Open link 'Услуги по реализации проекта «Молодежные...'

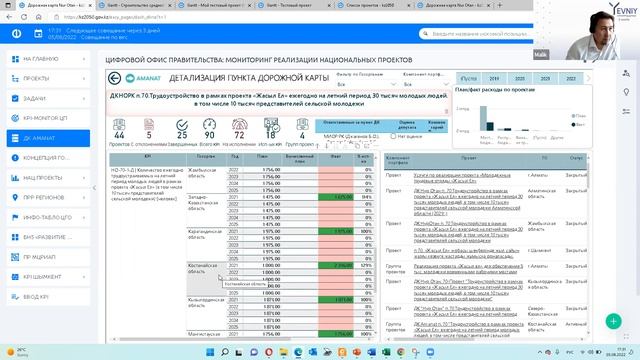click(462, 178)
